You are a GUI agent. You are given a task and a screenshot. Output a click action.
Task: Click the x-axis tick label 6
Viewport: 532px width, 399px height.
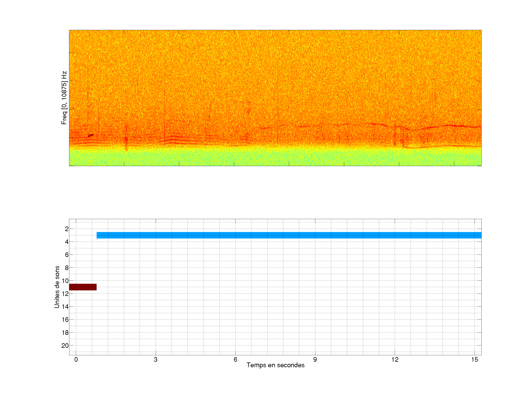[235, 359]
